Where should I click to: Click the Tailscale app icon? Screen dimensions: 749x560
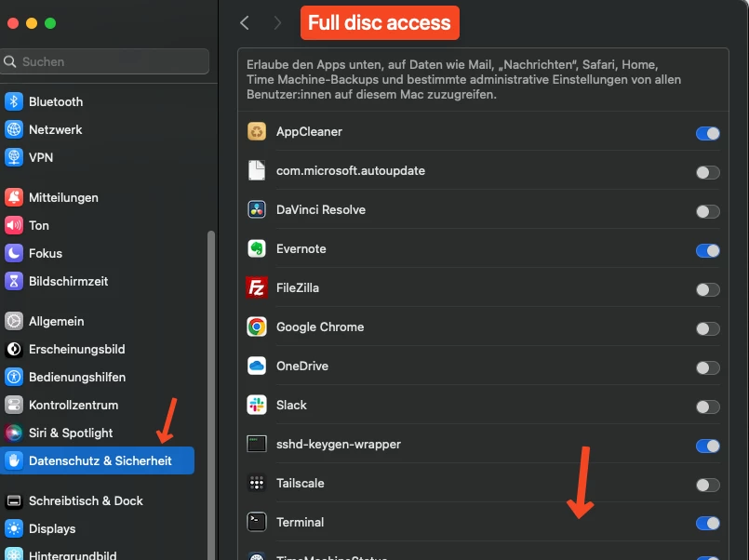pyautogui.click(x=257, y=483)
